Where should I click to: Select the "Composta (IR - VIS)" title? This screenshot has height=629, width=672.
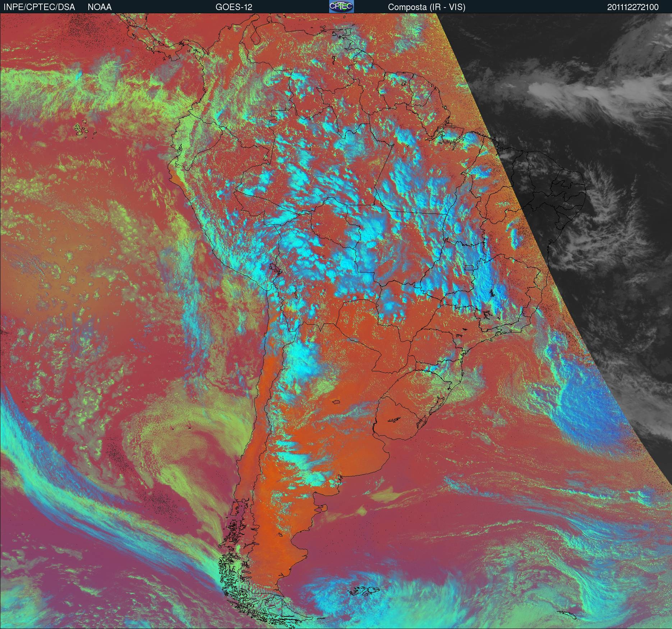tap(427, 7)
